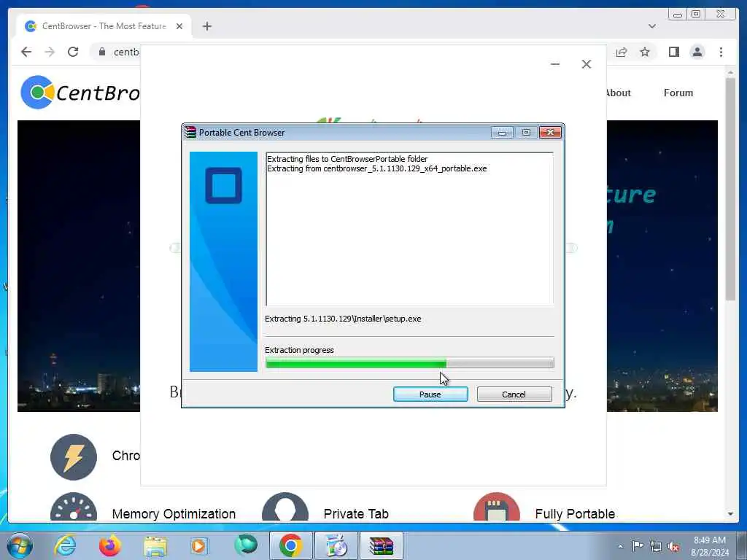Click the scrollbar up arrow

pyautogui.click(x=730, y=72)
